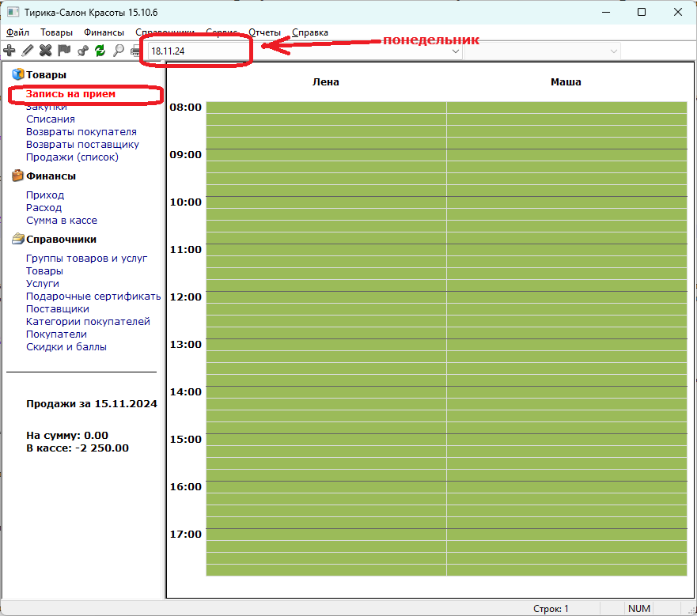Image resolution: width=697 pixels, height=616 pixels.
Task: Open Сумма в кассе link
Action: click(x=62, y=221)
